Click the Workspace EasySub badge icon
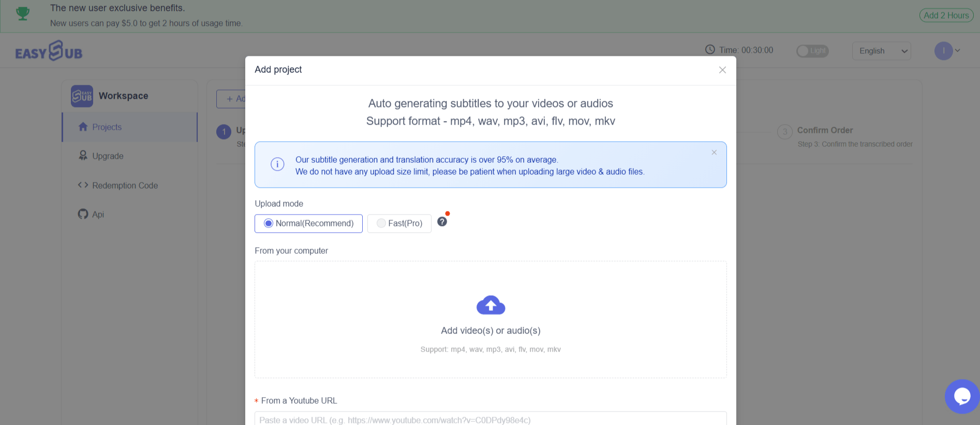The height and width of the screenshot is (425, 980). [82, 96]
